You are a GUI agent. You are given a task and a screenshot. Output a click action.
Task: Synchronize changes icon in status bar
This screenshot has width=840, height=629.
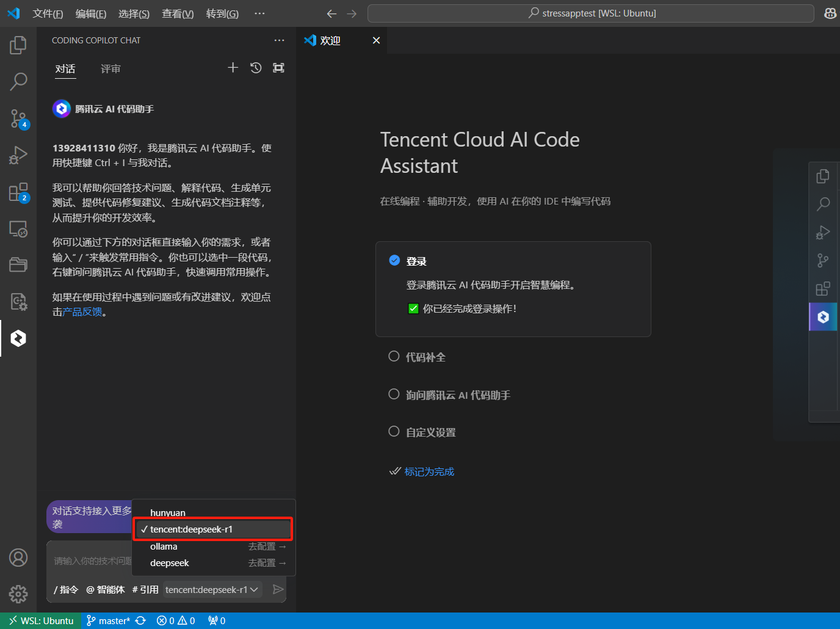tap(140, 620)
